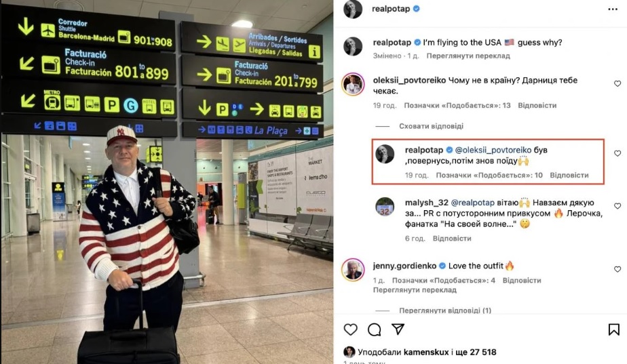View likes count on oleksii_povtoreiko's comment
The image size is (627, 364).
click(457, 106)
